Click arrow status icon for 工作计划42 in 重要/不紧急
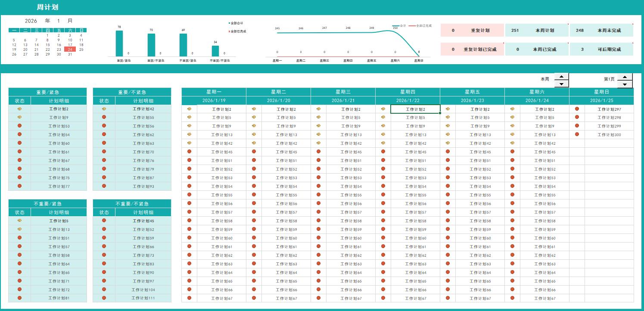Screen dimensions: 644x311 [x=104, y=109]
